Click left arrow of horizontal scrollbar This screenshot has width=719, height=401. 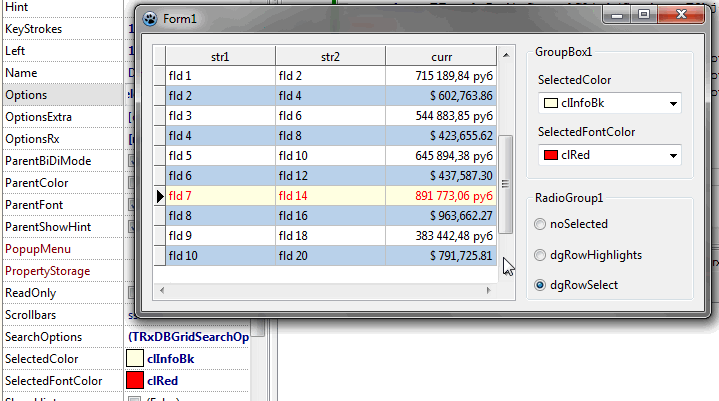(159, 291)
